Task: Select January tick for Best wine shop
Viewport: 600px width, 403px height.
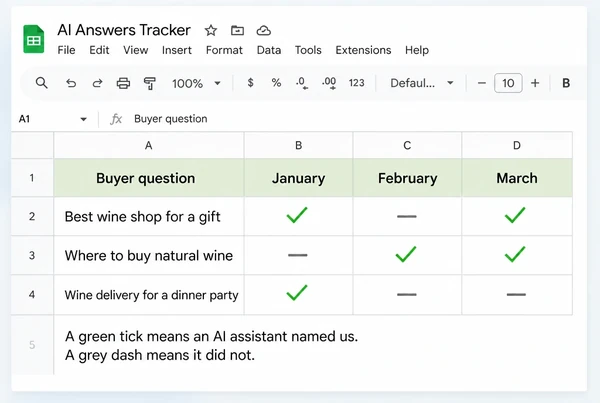Action: click(x=298, y=216)
